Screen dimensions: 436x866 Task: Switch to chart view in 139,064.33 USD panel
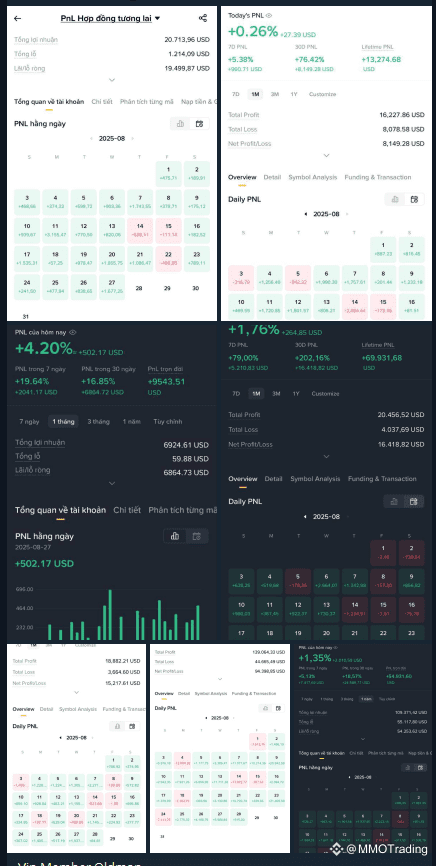[265, 708]
